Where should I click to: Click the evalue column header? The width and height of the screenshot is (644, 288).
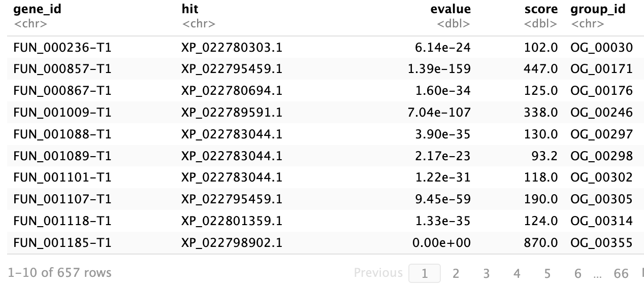coord(450,9)
